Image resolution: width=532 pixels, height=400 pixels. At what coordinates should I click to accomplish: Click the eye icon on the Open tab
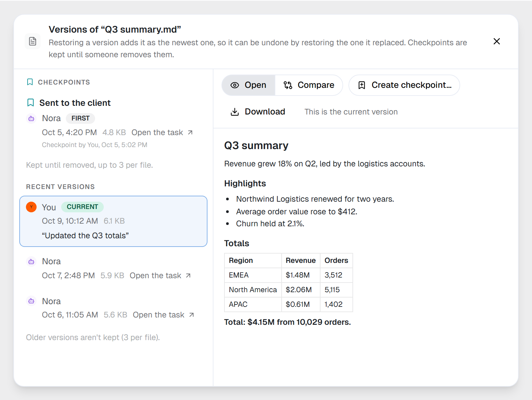click(x=235, y=85)
